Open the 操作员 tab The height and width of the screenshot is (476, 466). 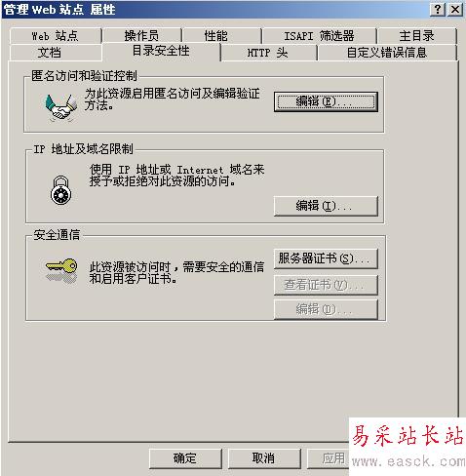tap(141, 36)
